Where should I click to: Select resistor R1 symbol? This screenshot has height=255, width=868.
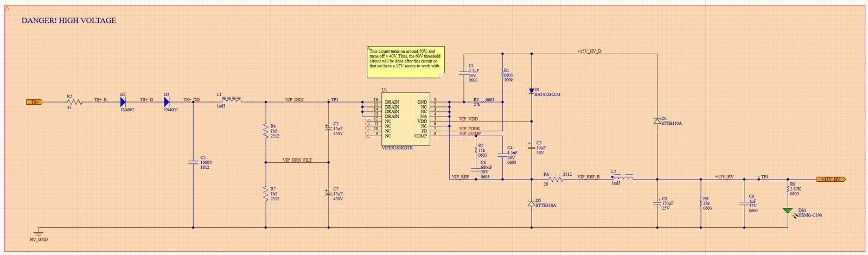[x=503, y=74]
